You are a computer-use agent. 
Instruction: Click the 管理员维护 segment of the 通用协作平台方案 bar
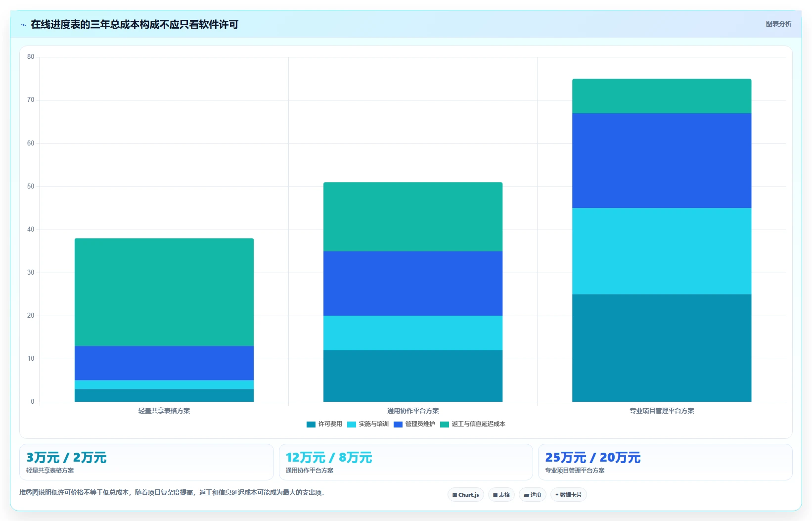413,284
